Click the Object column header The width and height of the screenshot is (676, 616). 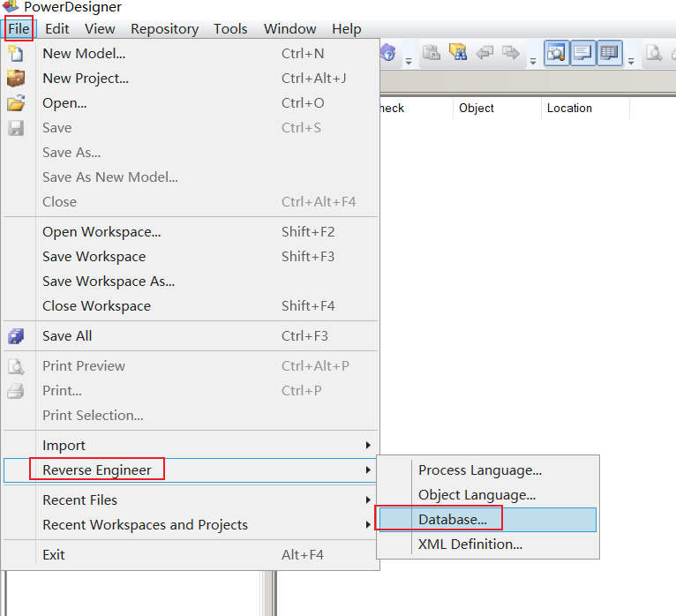click(497, 108)
